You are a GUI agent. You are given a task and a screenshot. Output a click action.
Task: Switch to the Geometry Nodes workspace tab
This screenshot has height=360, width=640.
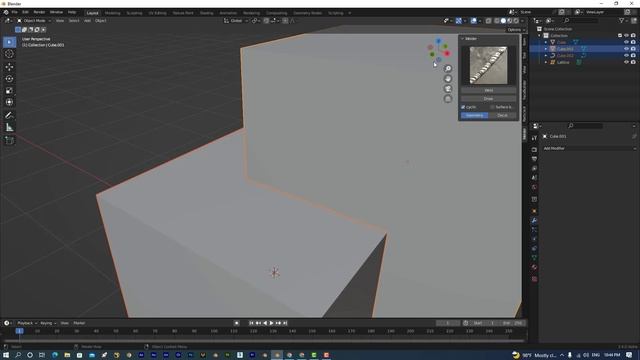pos(307,13)
